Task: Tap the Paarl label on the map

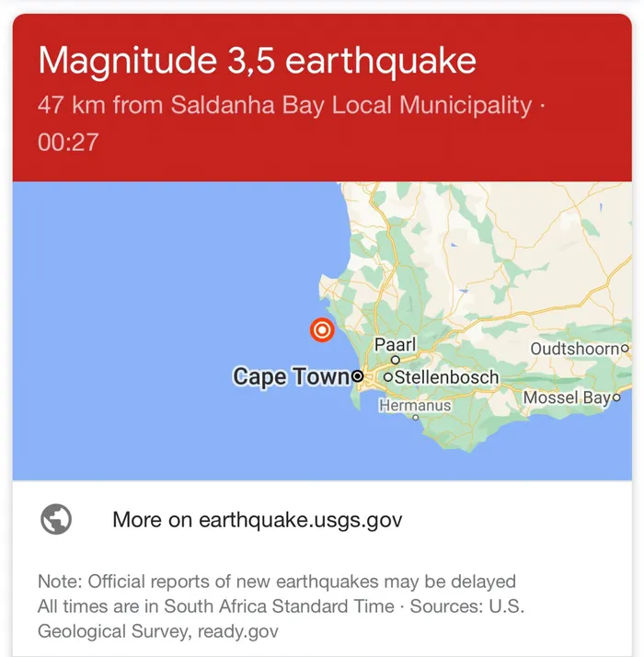Action: pyautogui.click(x=396, y=344)
